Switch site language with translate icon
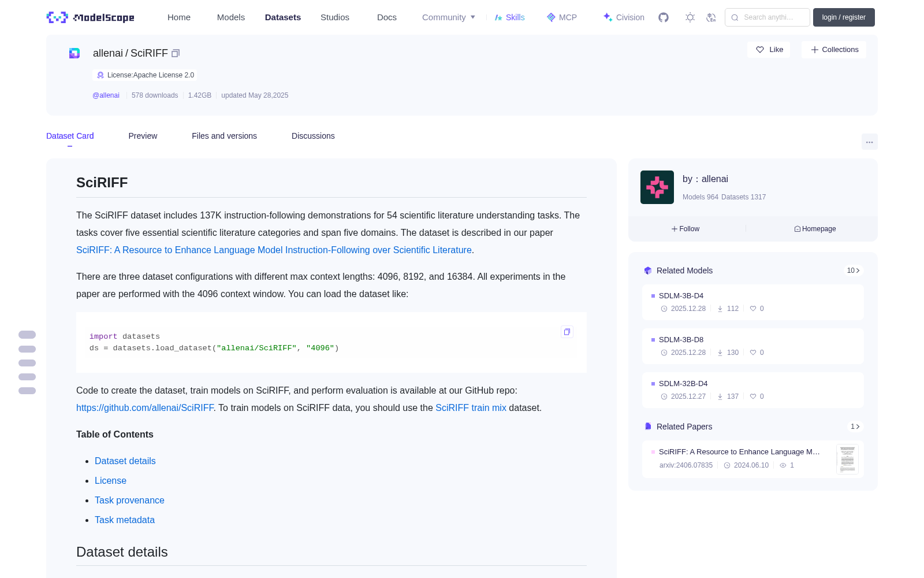Screen dimensions: 924x578 711,17
